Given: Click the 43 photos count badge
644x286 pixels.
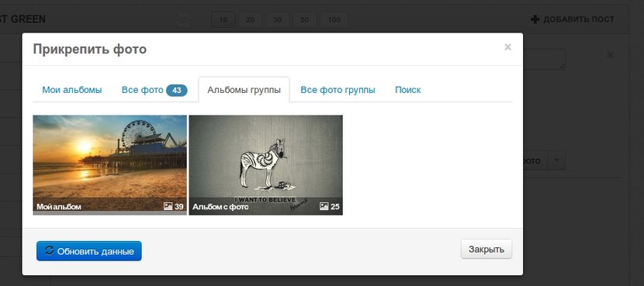Looking at the screenshot, I should click(x=177, y=90).
